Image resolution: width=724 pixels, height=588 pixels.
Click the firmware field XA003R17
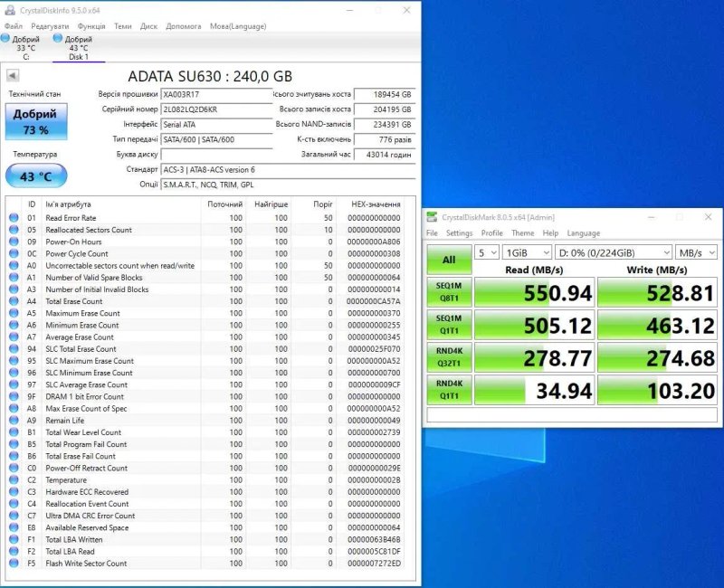pos(216,95)
